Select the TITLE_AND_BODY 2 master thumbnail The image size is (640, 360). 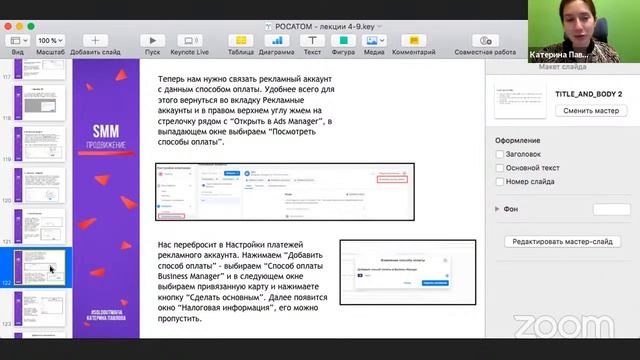pyautogui.click(x=520, y=100)
